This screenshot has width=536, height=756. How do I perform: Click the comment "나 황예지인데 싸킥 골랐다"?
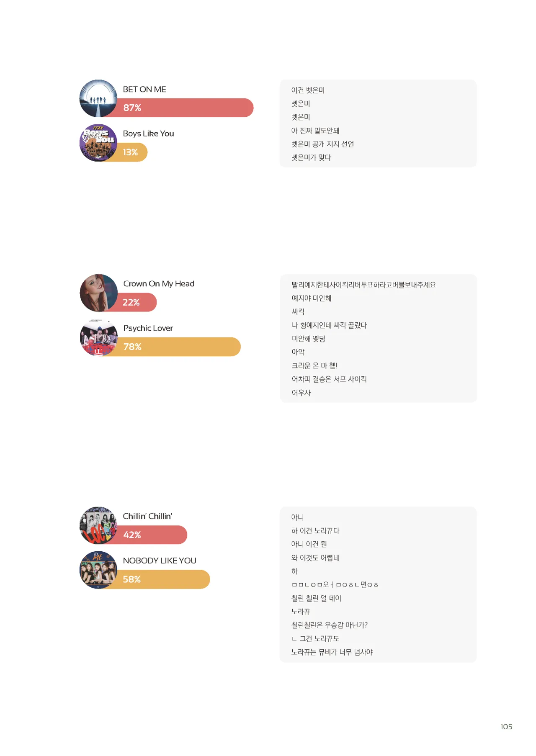click(x=329, y=325)
